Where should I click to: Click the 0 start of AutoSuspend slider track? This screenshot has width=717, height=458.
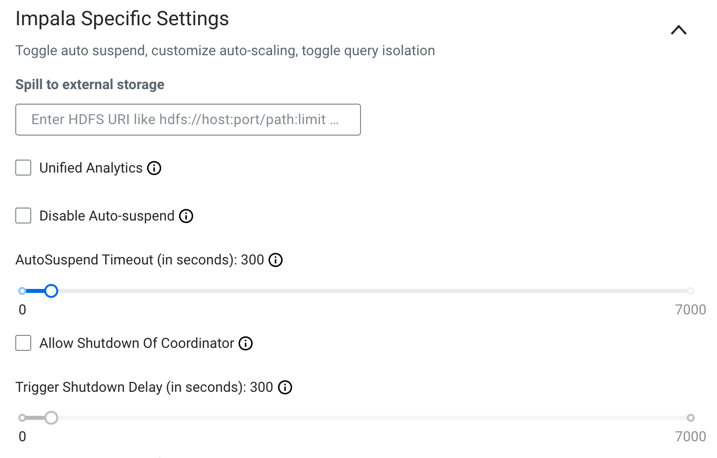22,291
